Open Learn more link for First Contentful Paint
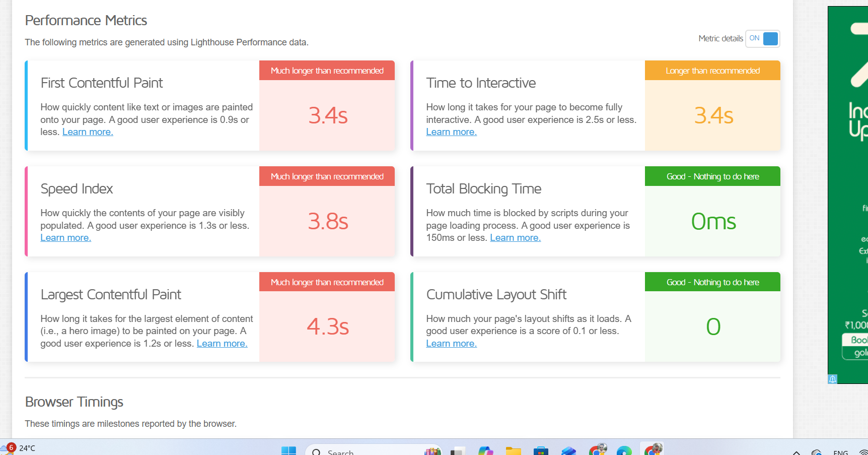 88,132
